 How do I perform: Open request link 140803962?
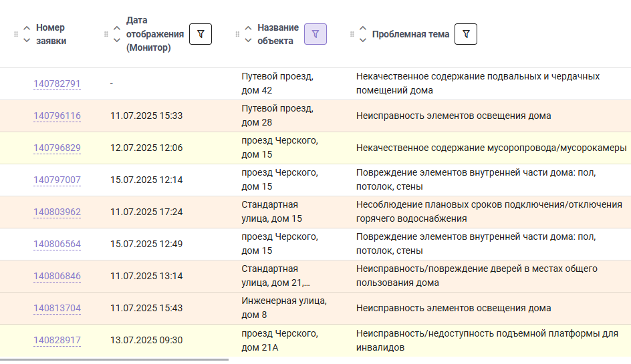(x=57, y=212)
